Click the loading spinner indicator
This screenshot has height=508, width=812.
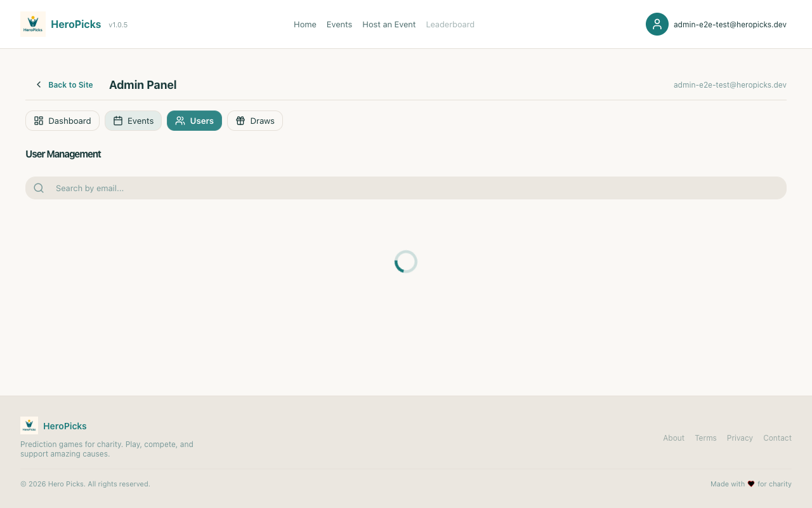pyautogui.click(x=406, y=262)
